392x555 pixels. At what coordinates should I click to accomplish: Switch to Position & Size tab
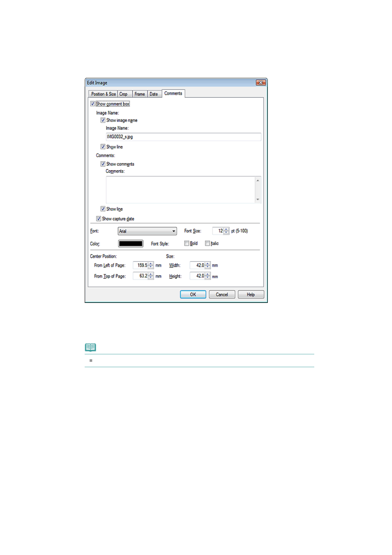[x=103, y=94]
